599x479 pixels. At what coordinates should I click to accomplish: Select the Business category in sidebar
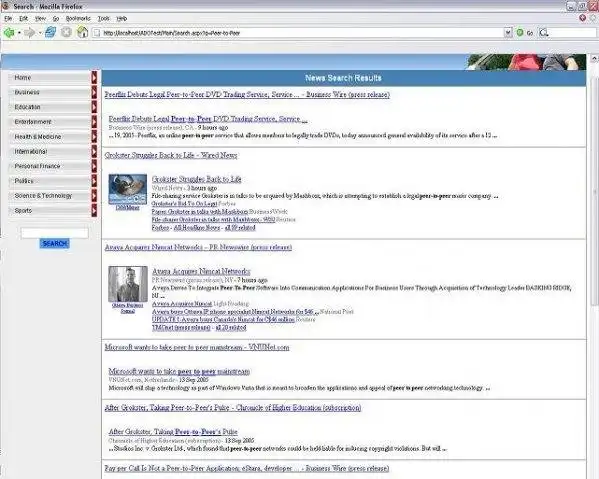point(50,92)
